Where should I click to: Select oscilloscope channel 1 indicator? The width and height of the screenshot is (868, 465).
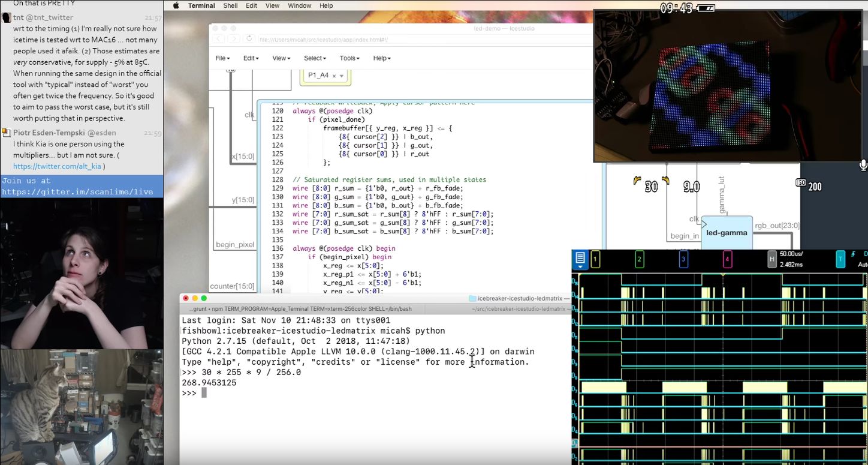tap(595, 259)
